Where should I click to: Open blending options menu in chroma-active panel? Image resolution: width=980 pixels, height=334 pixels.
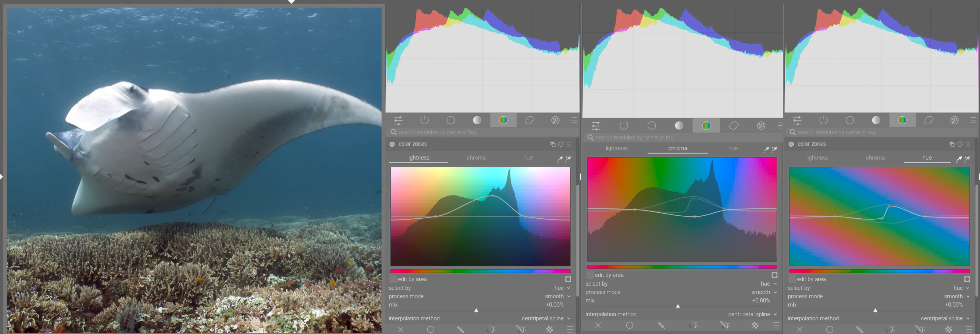(x=776, y=325)
